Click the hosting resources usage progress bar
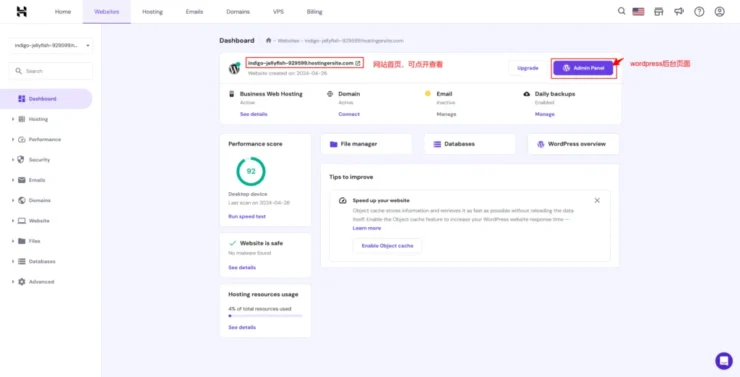740x377 pixels. coord(265,316)
